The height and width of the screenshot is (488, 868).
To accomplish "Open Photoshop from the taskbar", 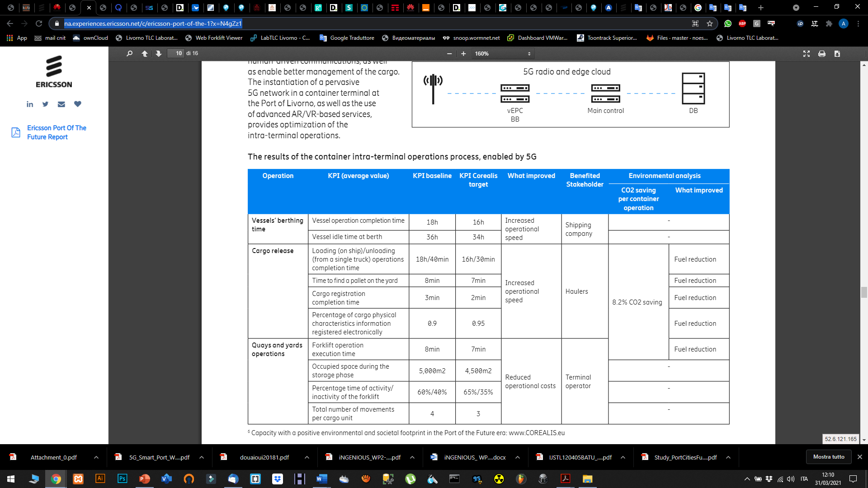I will tap(122, 479).
